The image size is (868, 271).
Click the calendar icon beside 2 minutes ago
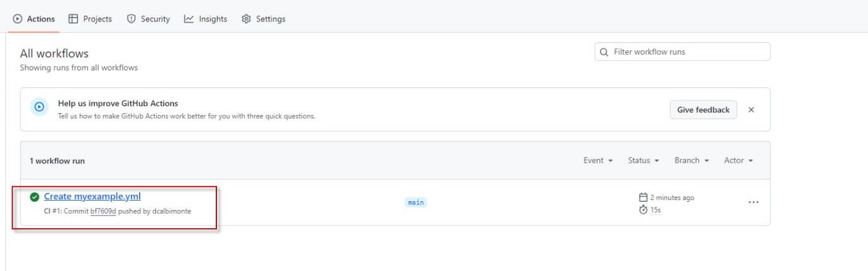(643, 197)
